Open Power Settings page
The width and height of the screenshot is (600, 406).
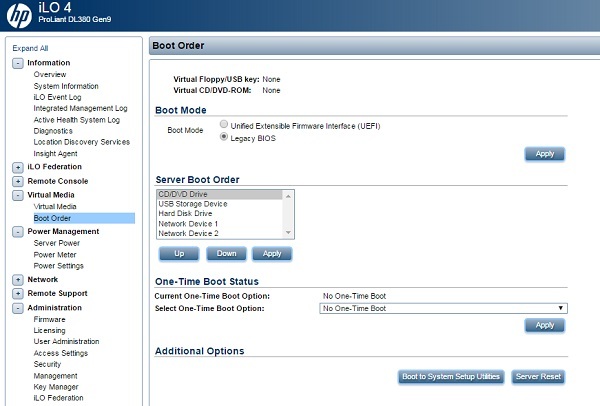(x=59, y=266)
